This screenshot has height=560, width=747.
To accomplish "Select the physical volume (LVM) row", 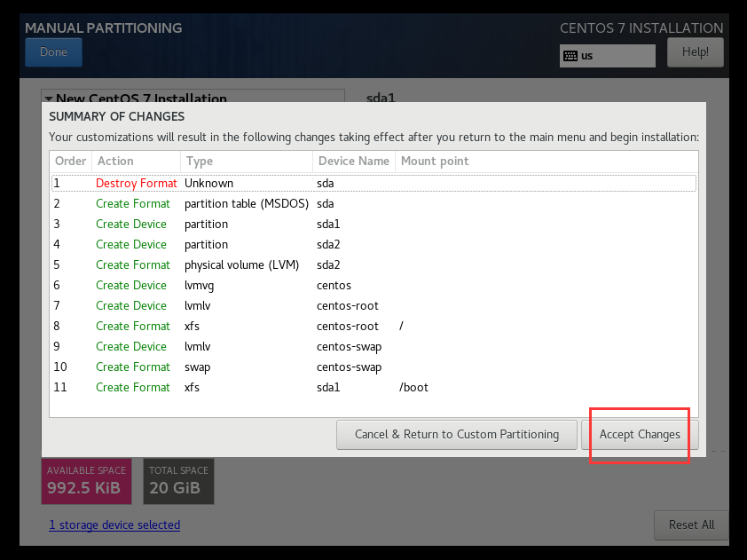I will tap(373, 265).
